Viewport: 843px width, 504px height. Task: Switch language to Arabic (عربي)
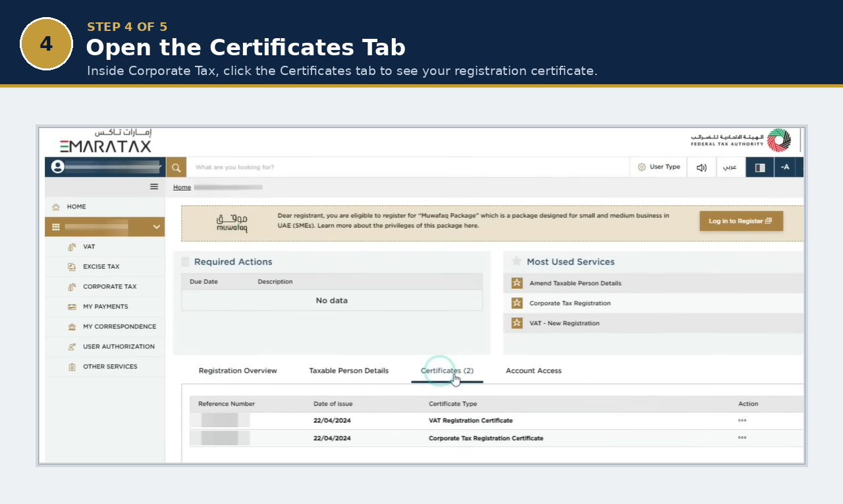click(x=730, y=167)
